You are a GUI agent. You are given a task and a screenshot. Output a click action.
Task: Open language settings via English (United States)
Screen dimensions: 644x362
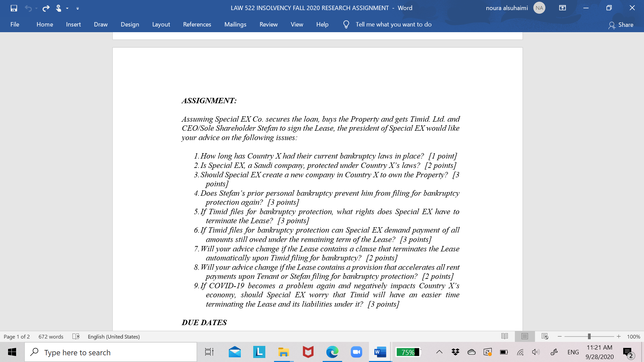(113, 337)
